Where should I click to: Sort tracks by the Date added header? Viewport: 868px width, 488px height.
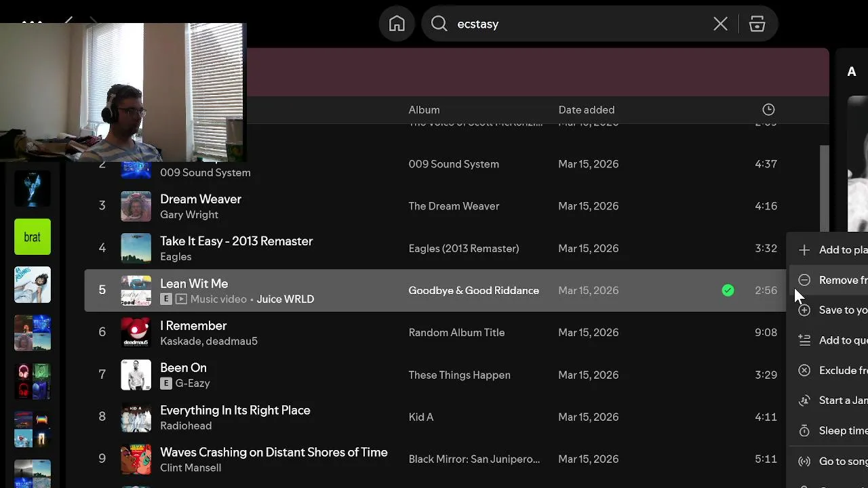click(x=586, y=110)
